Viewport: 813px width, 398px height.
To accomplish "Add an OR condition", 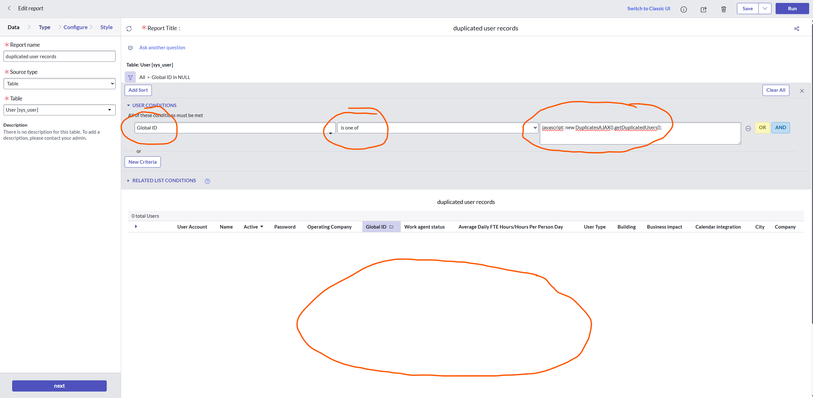I will [762, 128].
